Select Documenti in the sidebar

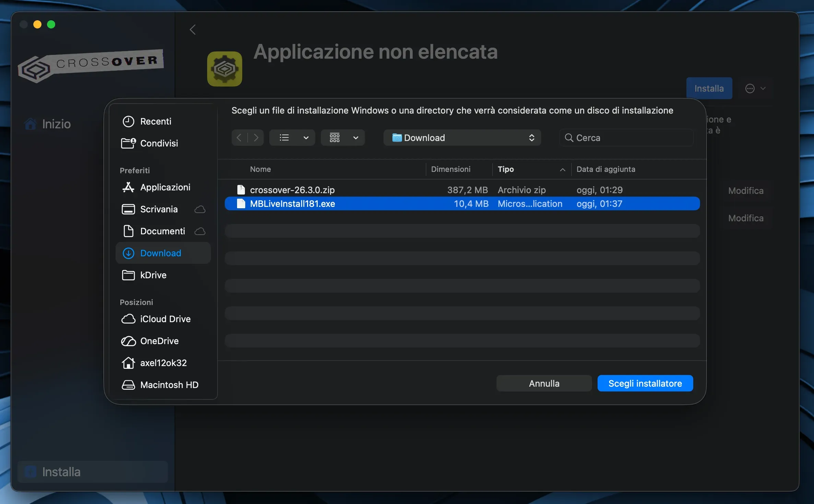click(163, 231)
